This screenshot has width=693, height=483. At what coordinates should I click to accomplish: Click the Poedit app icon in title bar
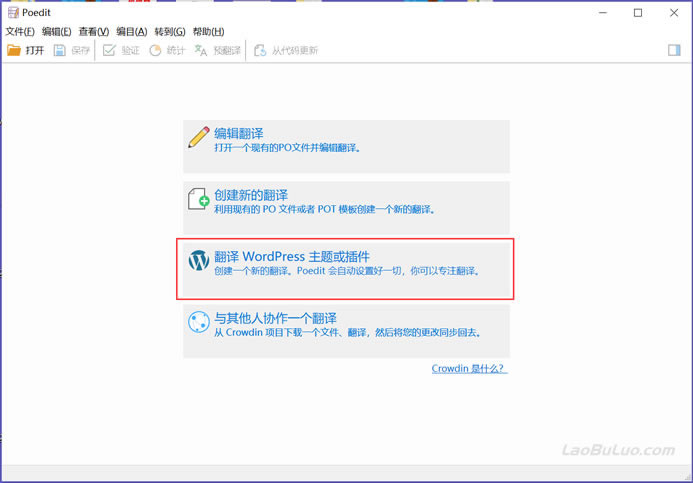tap(13, 13)
